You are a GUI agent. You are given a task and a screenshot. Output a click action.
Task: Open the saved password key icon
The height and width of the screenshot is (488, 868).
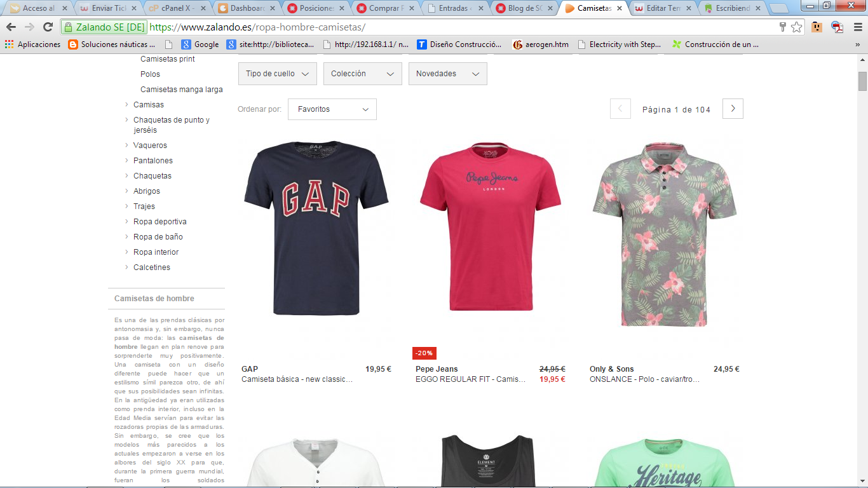[x=783, y=27]
